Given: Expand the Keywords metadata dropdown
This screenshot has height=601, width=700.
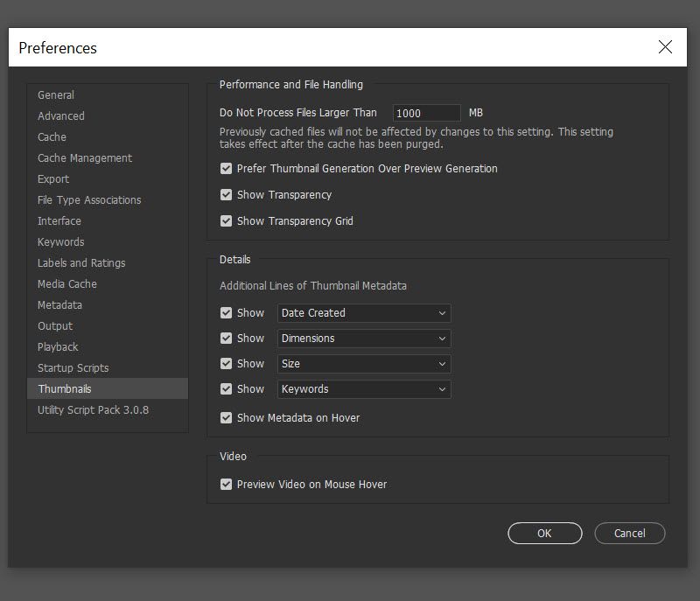Looking at the screenshot, I should tap(364, 389).
